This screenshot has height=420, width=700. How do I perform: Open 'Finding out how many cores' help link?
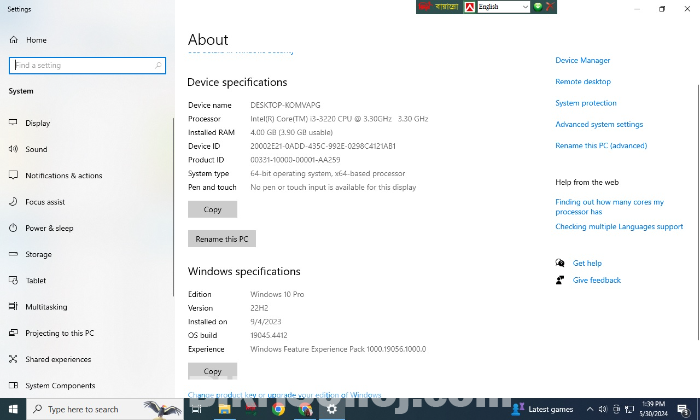coord(609,207)
